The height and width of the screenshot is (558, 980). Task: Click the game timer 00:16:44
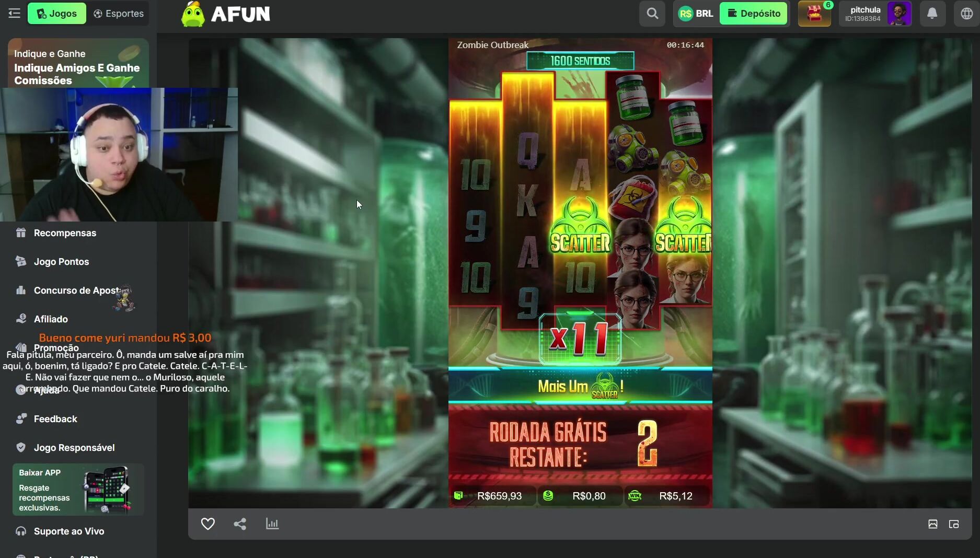tap(685, 45)
